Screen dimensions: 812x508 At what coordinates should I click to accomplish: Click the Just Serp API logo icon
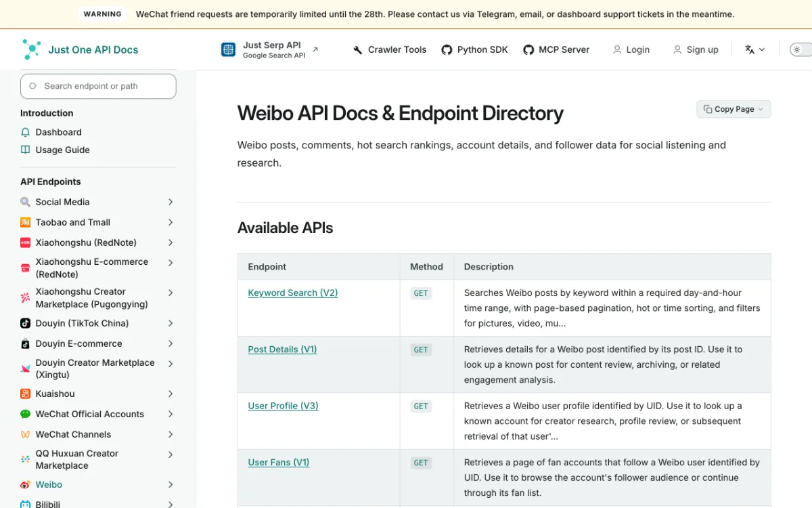(x=228, y=49)
